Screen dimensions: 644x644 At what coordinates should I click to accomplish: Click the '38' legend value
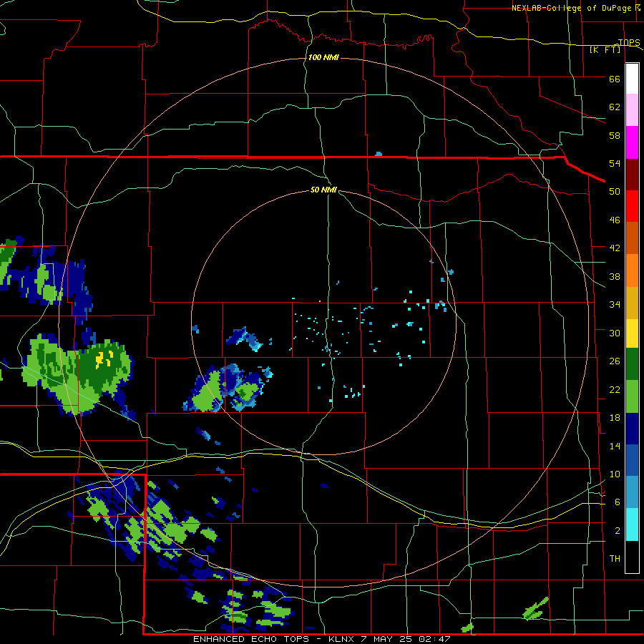tap(615, 277)
